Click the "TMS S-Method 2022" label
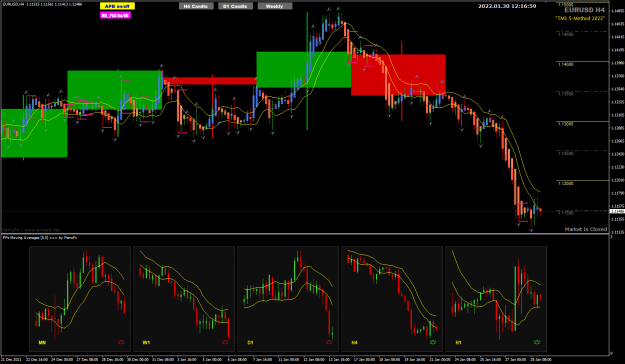The width and height of the screenshot is (625, 364). (580, 18)
